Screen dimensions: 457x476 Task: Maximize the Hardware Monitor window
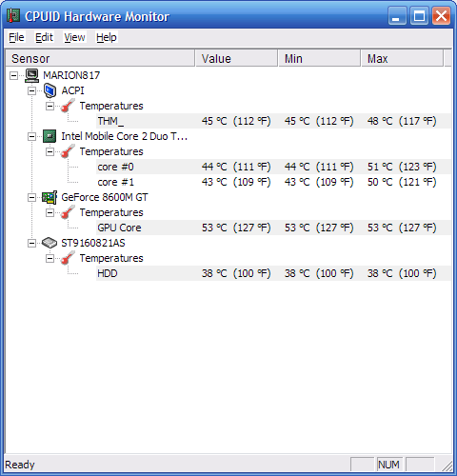point(419,16)
